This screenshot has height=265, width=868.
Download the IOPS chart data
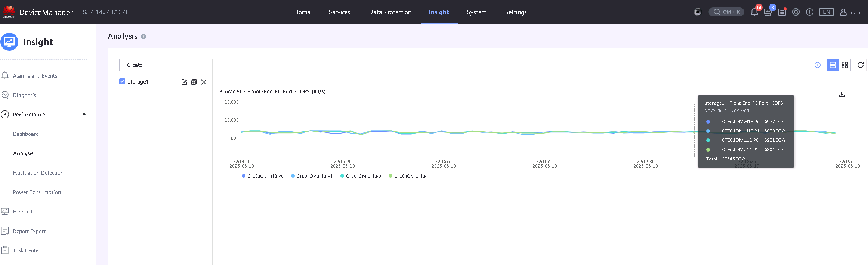coord(842,94)
